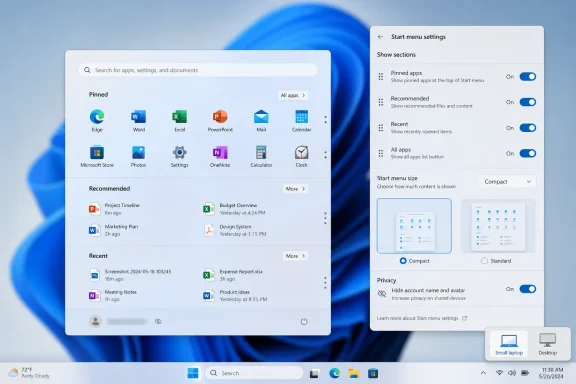Image resolution: width=576 pixels, height=384 pixels.
Task: Open options dots for second pinned row
Action: tap(325, 155)
